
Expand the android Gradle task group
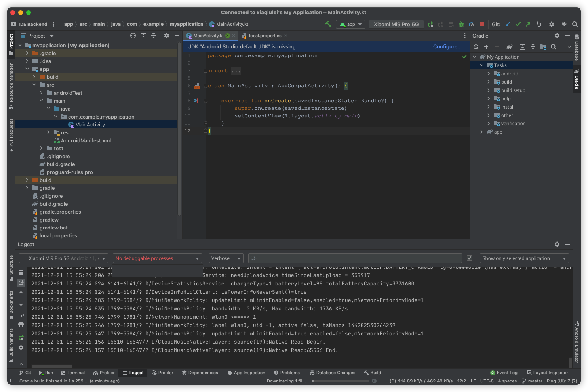[489, 74]
